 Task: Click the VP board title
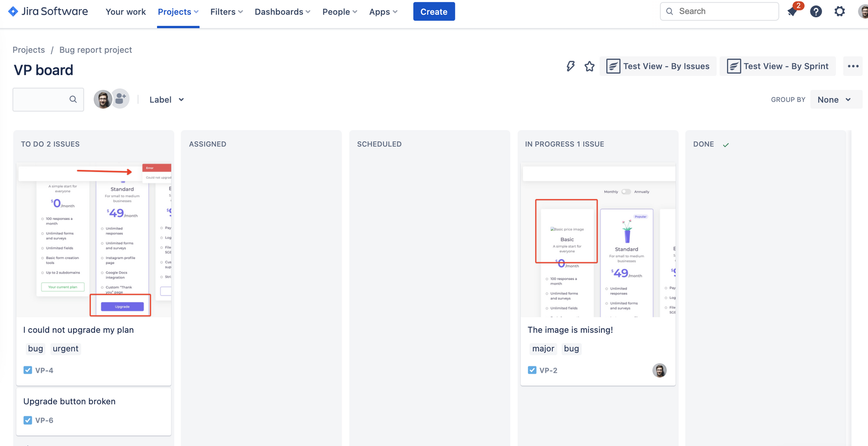pyautogui.click(x=43, y=70)
